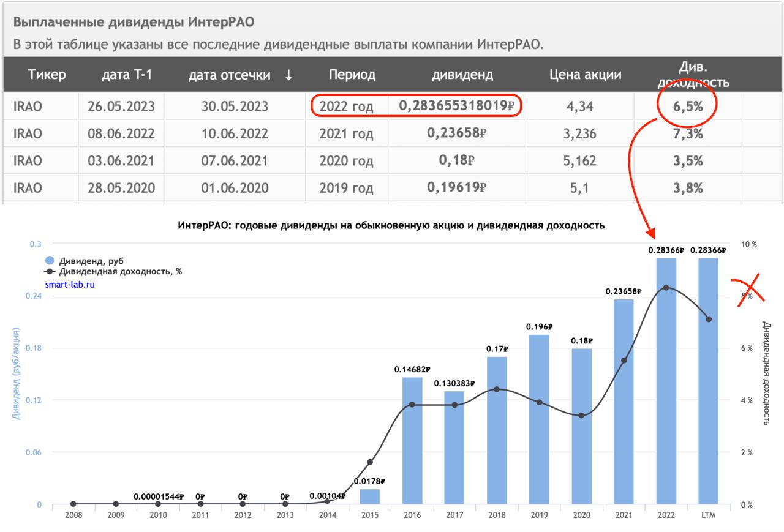Screen dimensions: 784x532
Task: Click the Тикер column header
Action: click(47, 75)
